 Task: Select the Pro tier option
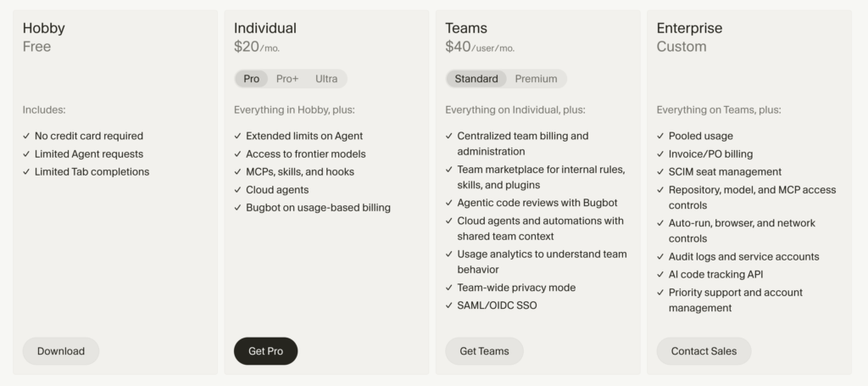(251, 79)
